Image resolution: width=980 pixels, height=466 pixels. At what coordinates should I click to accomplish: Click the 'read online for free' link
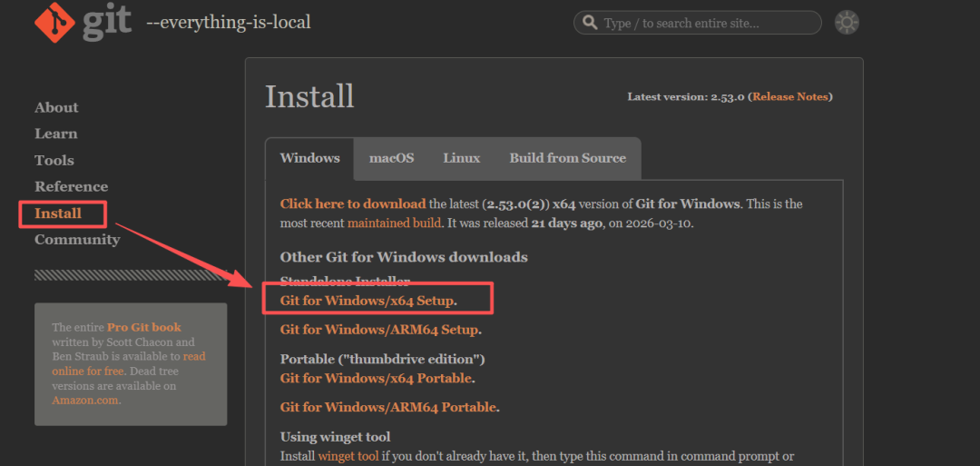click(129, 364)
